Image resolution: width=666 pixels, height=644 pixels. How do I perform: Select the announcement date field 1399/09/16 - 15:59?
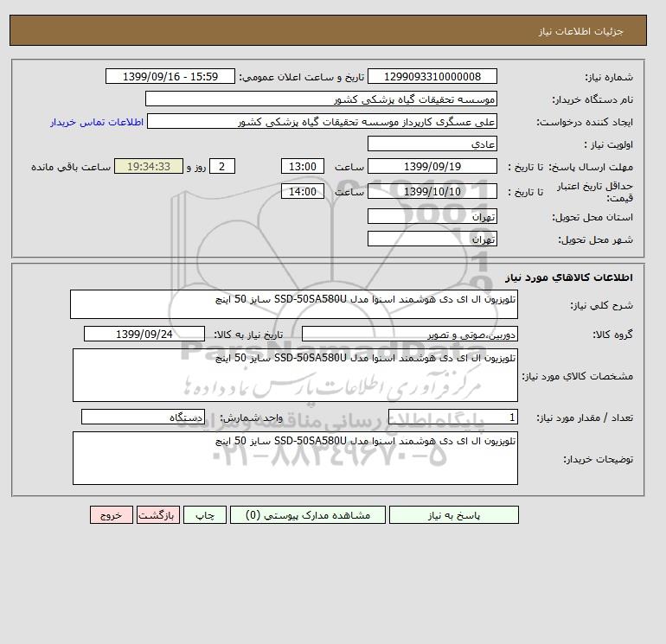170,76
